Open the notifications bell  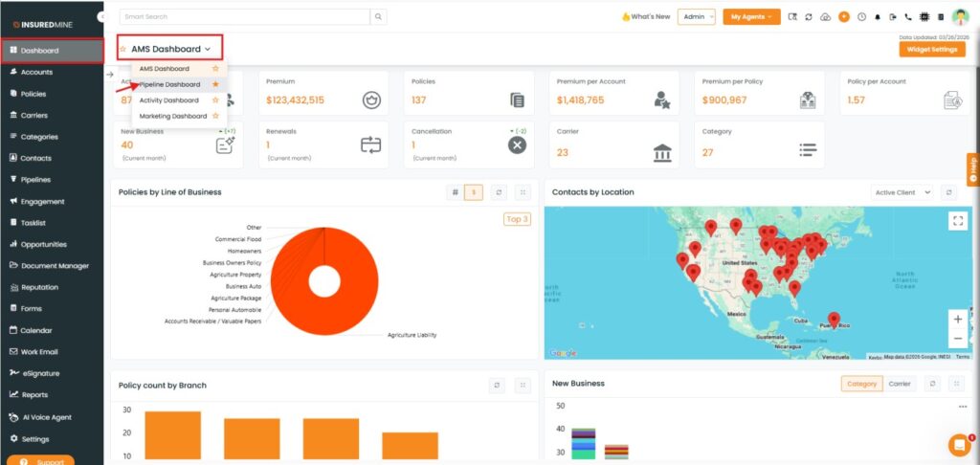(878, 17)
